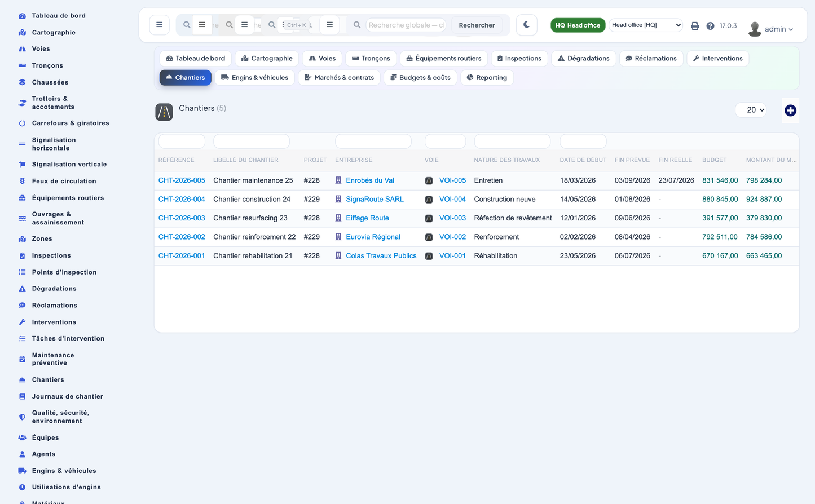Screen dimensions: 815x504
Task: Click the admin user avatar icon
Action: coord(755,29)
